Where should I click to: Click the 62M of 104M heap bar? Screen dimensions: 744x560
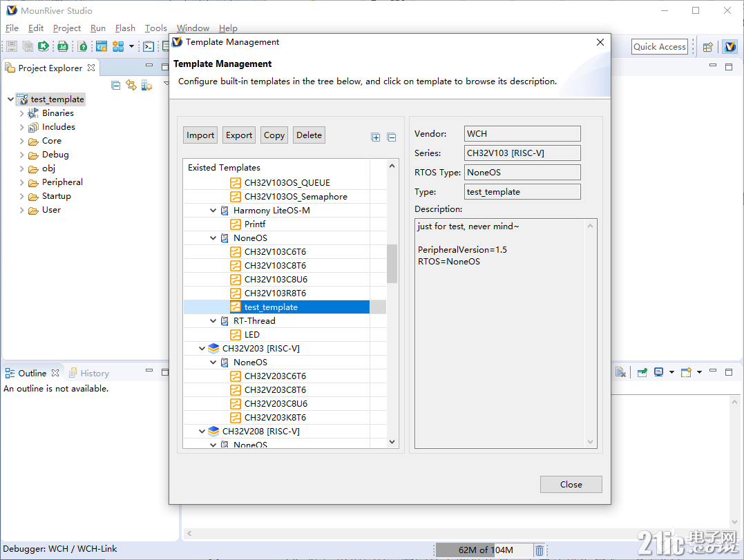point(484,550)
